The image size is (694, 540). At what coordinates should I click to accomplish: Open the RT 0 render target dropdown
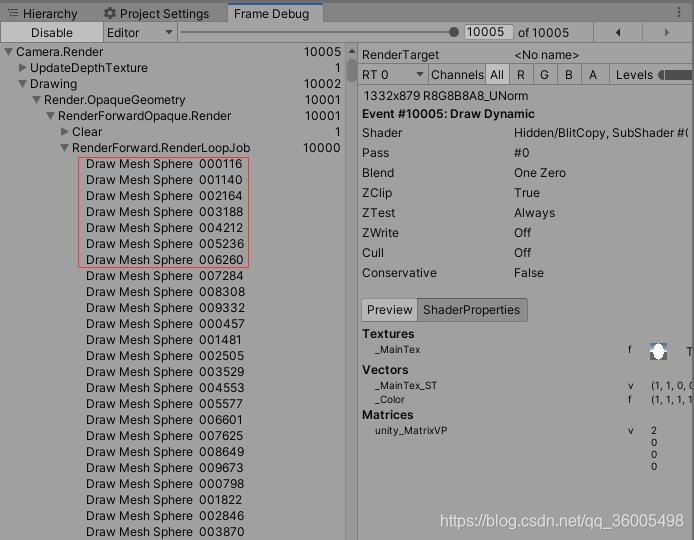(393, 75)
